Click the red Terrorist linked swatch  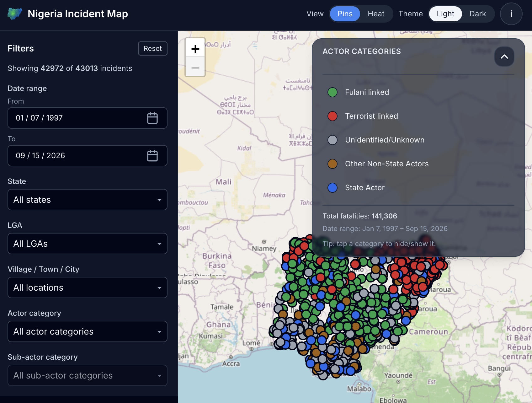tap(332, 116)
